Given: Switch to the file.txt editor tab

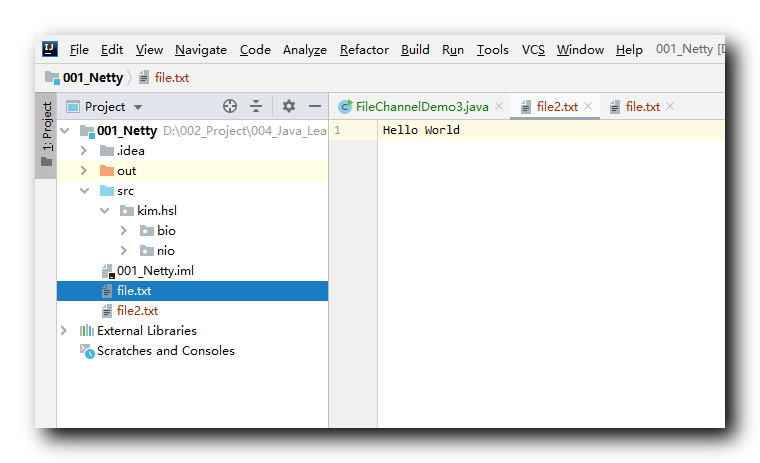Looking at the screenshot, I should (x=642, y=107).
